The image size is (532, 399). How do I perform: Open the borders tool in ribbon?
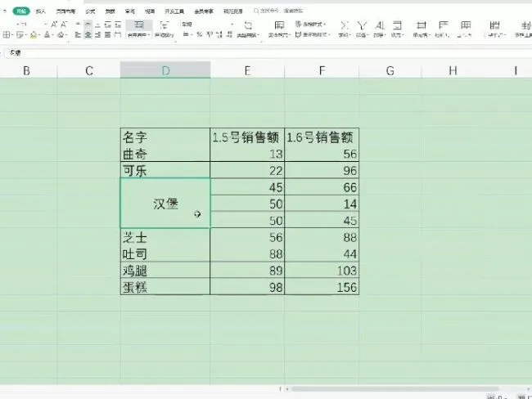coord(6,34)
